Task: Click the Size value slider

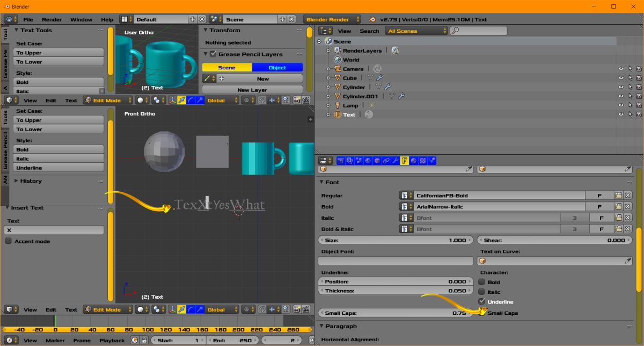Action: coord(394,240)
